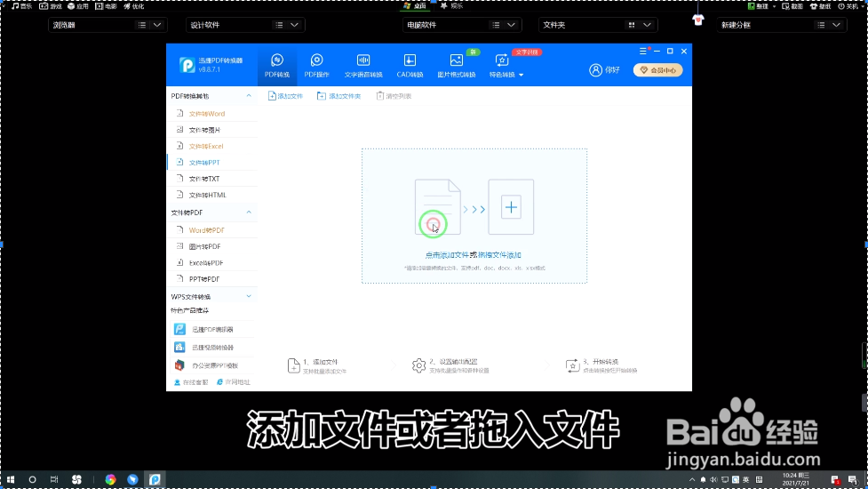Image resolution: width=868 pixels, height=489 pixels.
Task: Open the 迅捷视频转换器 recommendation icon
Action: (x=179, y=348)
